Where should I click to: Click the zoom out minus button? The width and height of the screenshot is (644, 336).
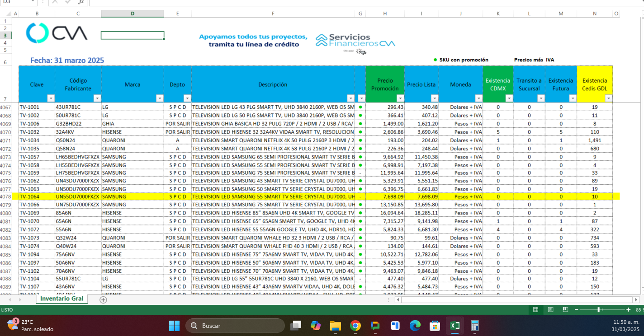(576, 310)
